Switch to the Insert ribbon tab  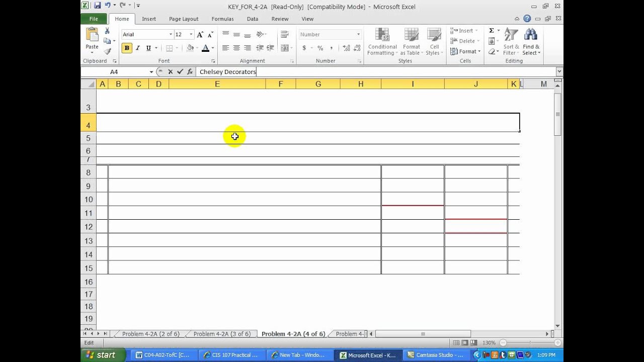[x=149, y=19]
